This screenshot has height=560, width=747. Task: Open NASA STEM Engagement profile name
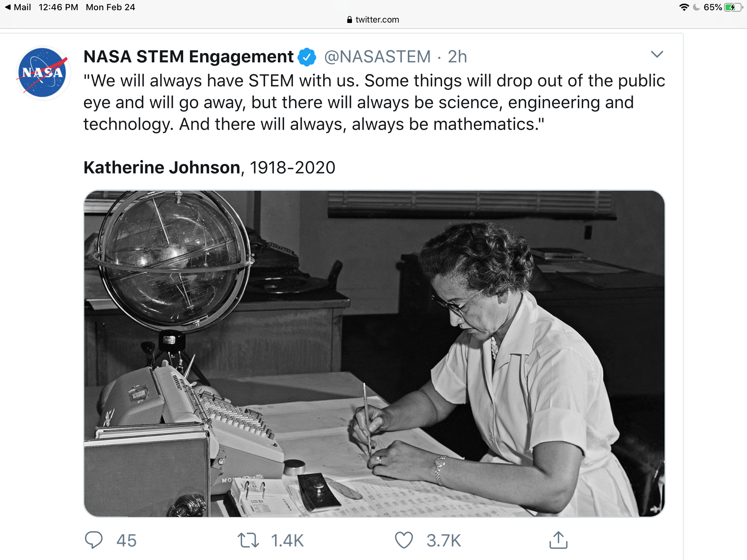click(x=188, y=57)
